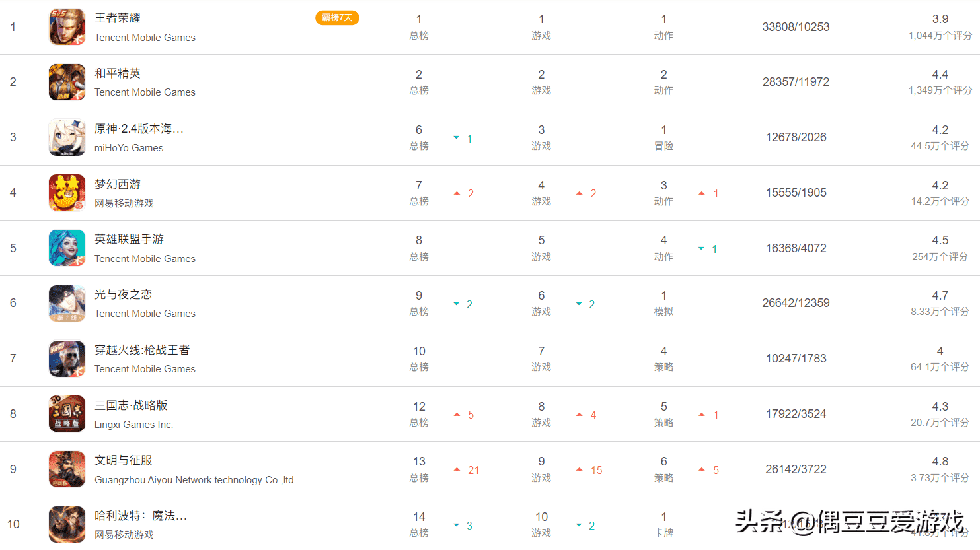Click the 10247/1783 keyword value
Image resolution: width=980 pixels, height=550 pixels.
[x=796, y=359]
